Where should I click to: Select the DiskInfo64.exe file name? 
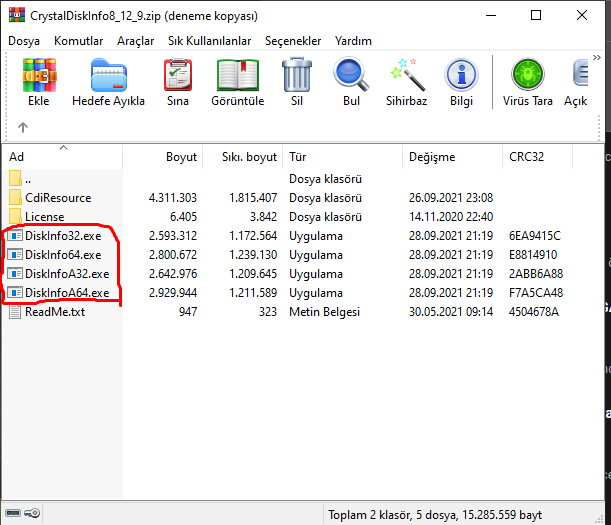[63, 255]
